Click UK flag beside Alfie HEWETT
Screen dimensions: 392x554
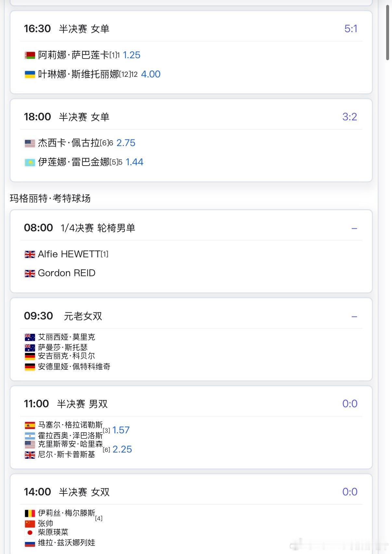tap(30, 254)
